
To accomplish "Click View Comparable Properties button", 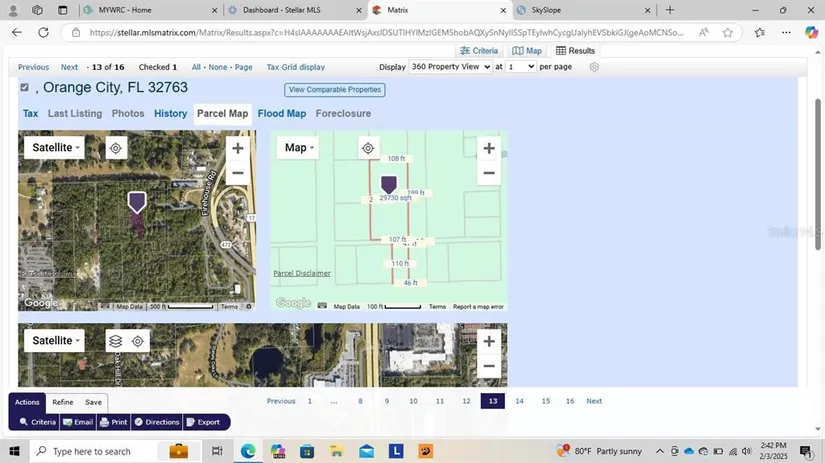I will [x=334, y=90].
